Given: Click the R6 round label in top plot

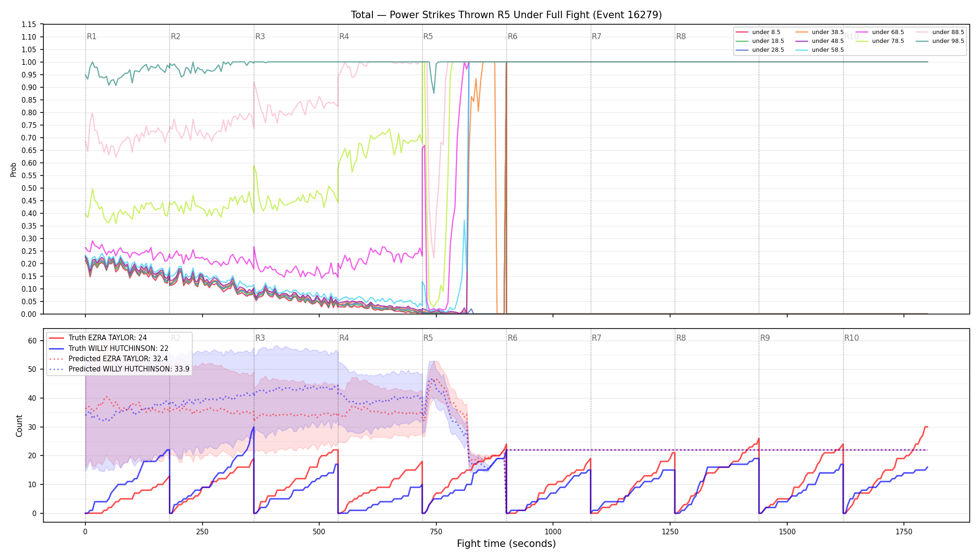Looking at the screenshot, I should point(512,36).
